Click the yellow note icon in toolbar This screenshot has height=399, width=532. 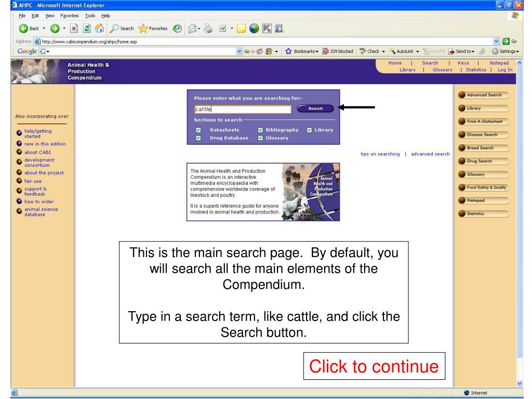pyautogui.click(x=241, y=29)
